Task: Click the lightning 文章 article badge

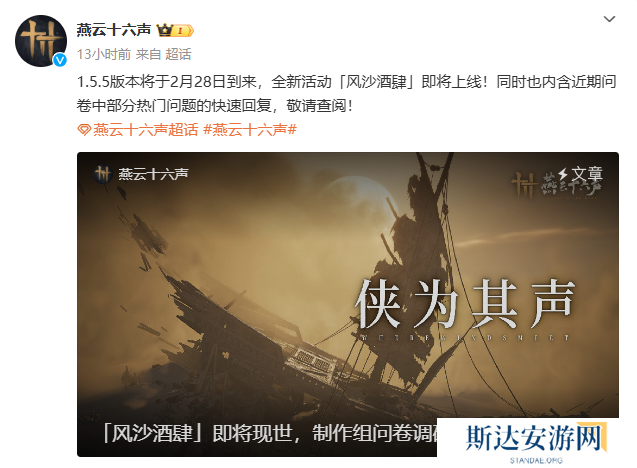Action: tap(580, 174)
